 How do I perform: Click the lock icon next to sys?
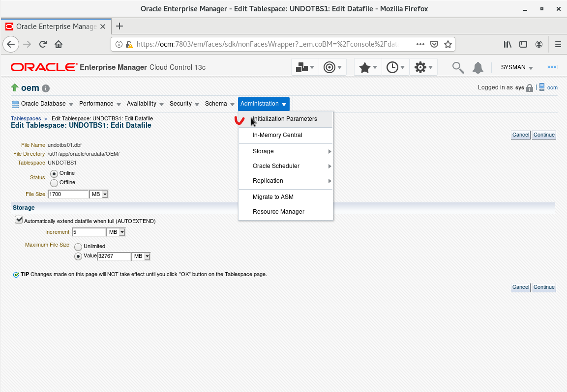coord(530,88)
